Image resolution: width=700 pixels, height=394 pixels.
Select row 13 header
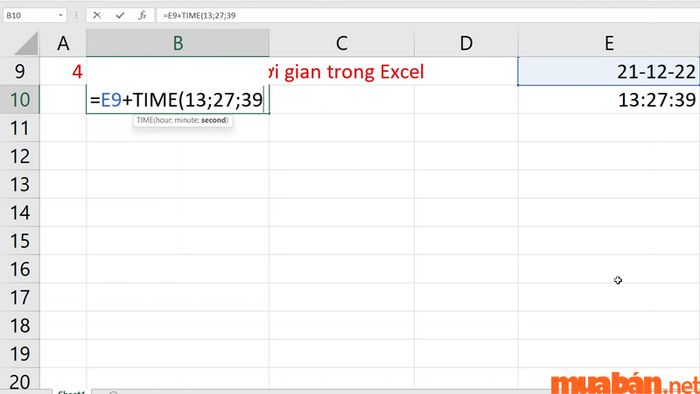20,184
